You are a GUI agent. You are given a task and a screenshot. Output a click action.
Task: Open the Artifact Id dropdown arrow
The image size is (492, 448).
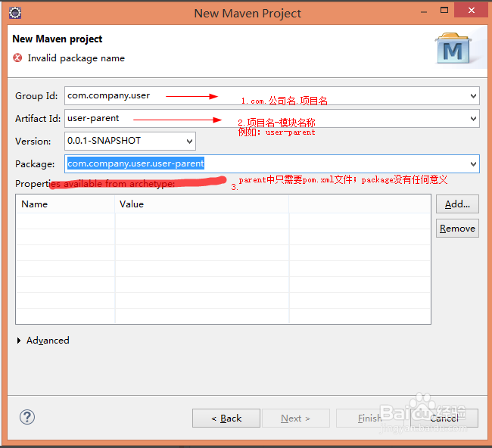click(x=473, y=119)
